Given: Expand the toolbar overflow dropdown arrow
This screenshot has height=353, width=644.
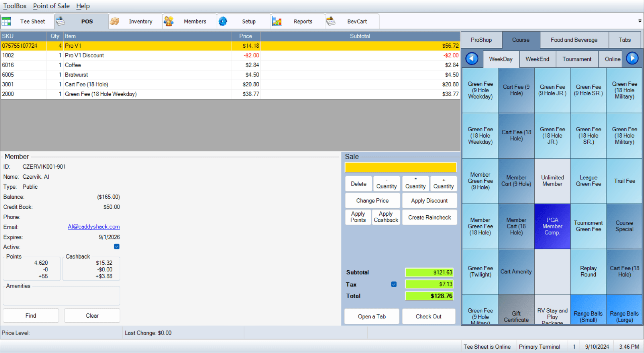Looking at the screenshot, I should [640, 21].
